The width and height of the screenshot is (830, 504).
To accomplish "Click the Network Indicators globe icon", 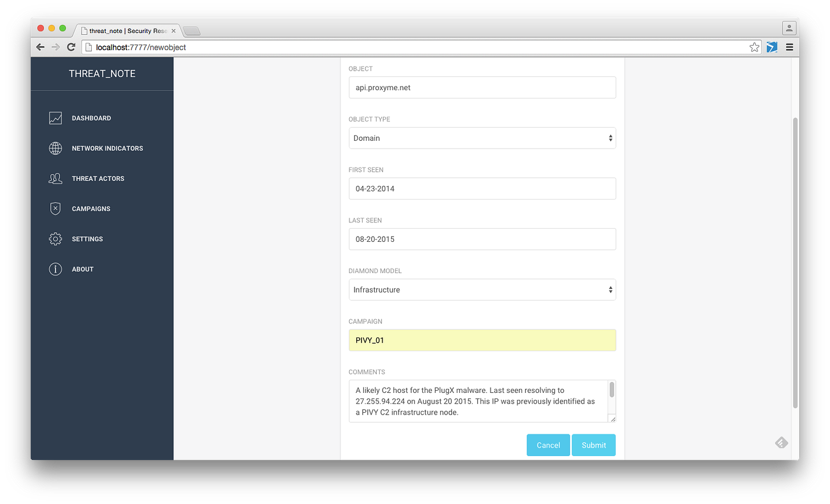I will click(55, 148).
